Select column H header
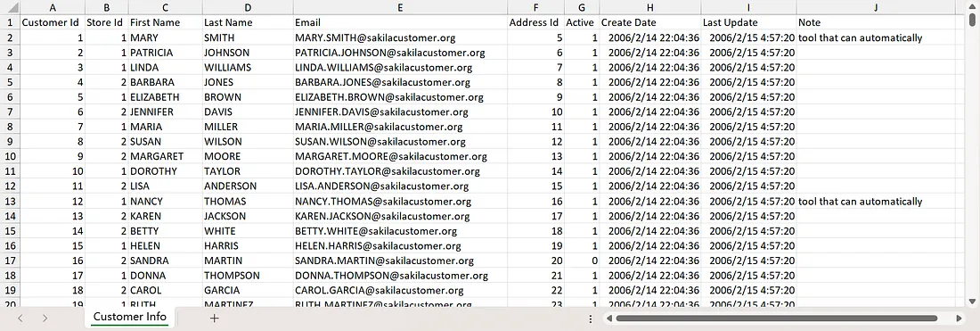980x331 pixels. tap(650, 7)
